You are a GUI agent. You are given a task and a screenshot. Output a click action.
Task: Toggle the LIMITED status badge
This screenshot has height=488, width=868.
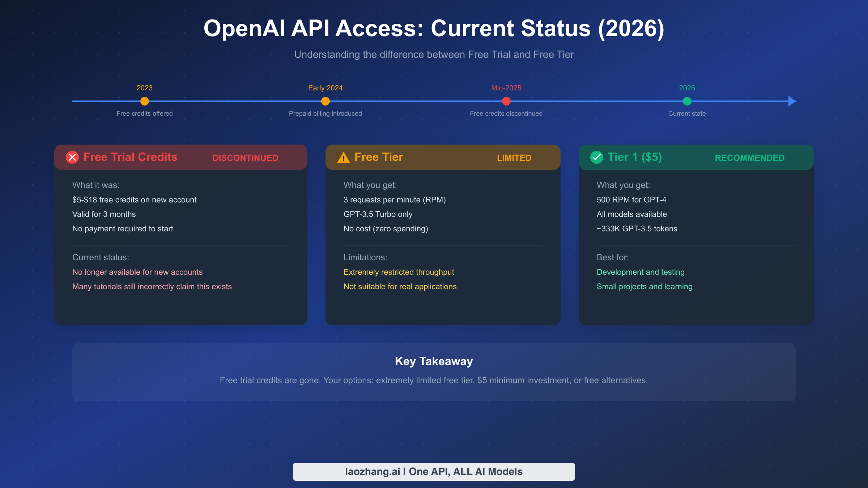[x=514, y=158]
